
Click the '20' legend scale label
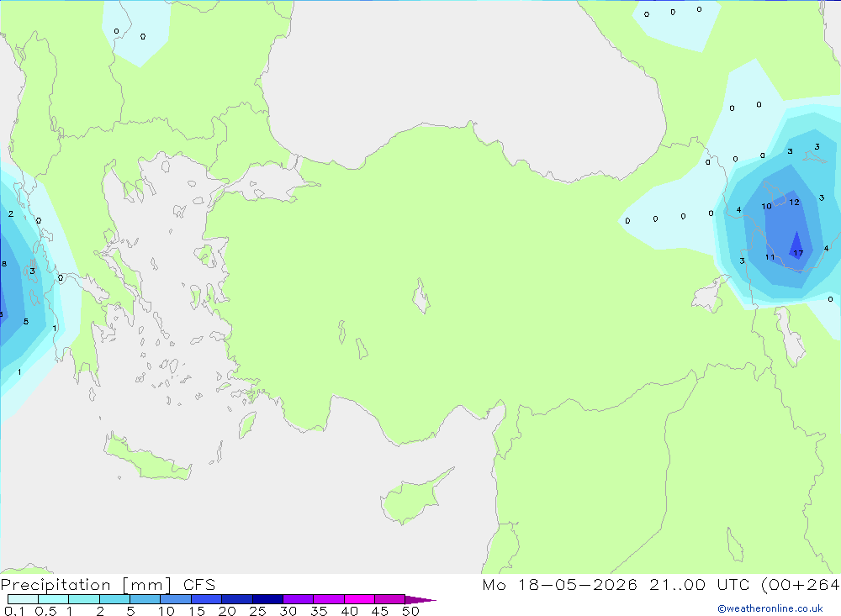point(227,611)
